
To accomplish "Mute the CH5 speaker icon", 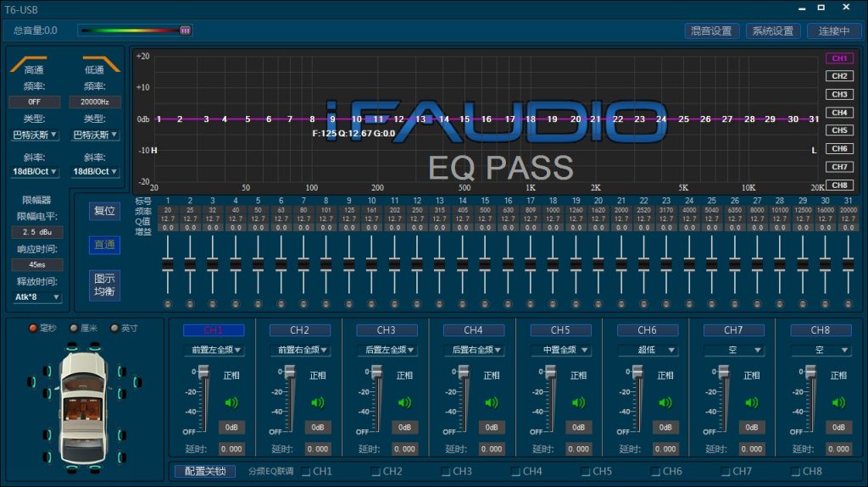I will (578, 402).
